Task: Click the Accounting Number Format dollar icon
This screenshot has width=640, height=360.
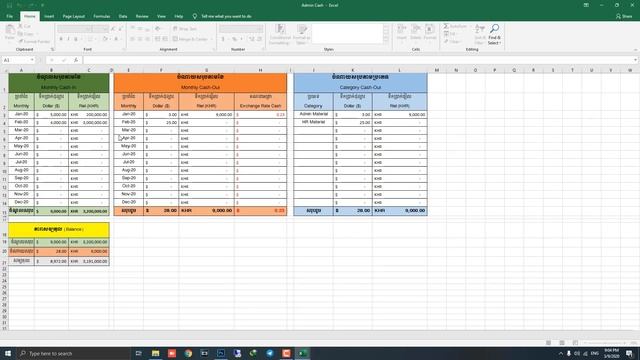Action: click(x=223, y=39)
